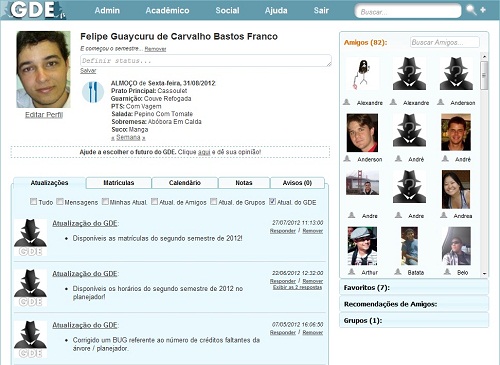
Task: Click the fork and knife menu icon
Action: pyautogui.click(x=93, y=92)
